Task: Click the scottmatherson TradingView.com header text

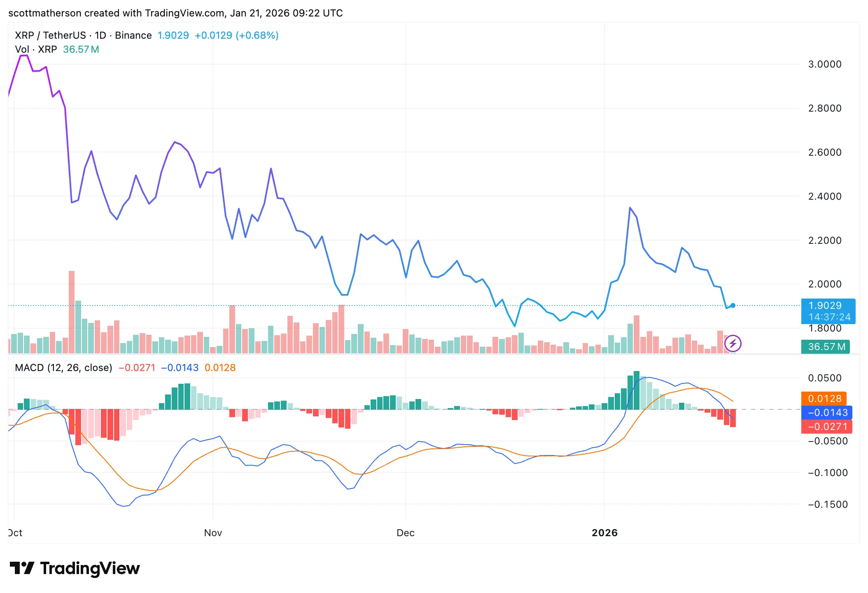Action: 175,13
